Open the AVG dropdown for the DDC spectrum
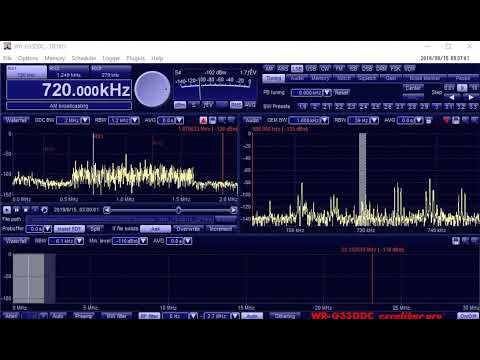The height and width of the screenshot is (360, 480). coord(180,120)
